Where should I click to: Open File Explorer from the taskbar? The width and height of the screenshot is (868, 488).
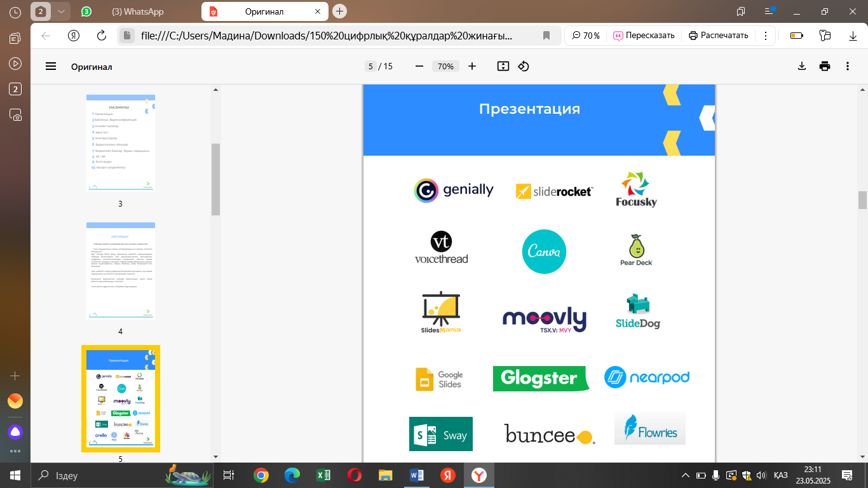(x=386, y=475)
